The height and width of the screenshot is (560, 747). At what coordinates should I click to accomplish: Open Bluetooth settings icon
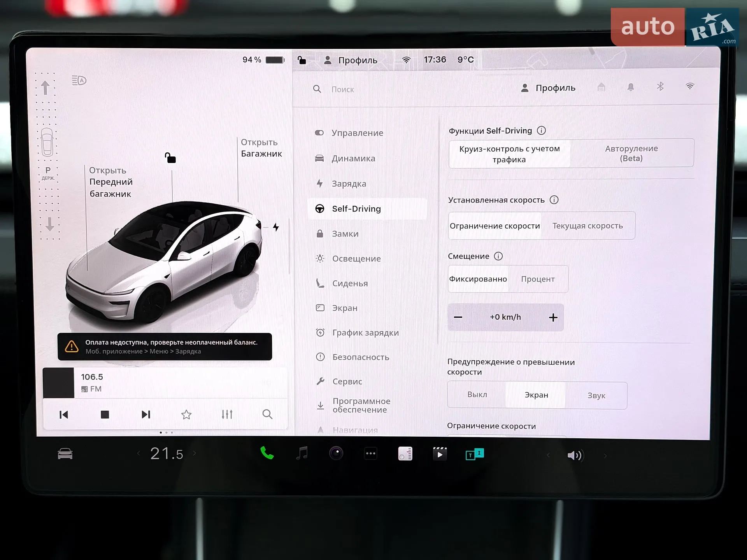tap(660, 86)
